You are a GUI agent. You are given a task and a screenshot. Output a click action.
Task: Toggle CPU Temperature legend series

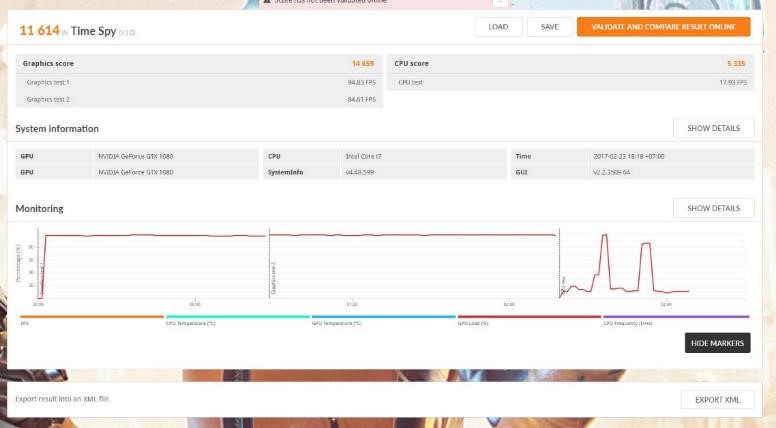click(238, 319)
